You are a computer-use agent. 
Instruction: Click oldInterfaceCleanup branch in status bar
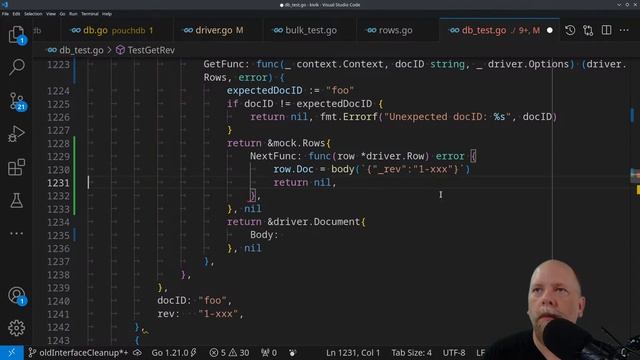[x=78, y=353]
